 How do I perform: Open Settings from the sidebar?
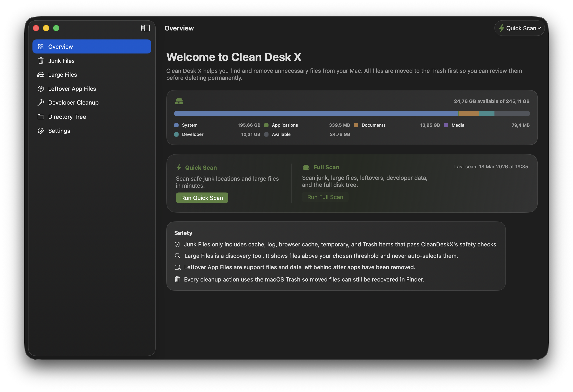[x=92, y=131]
